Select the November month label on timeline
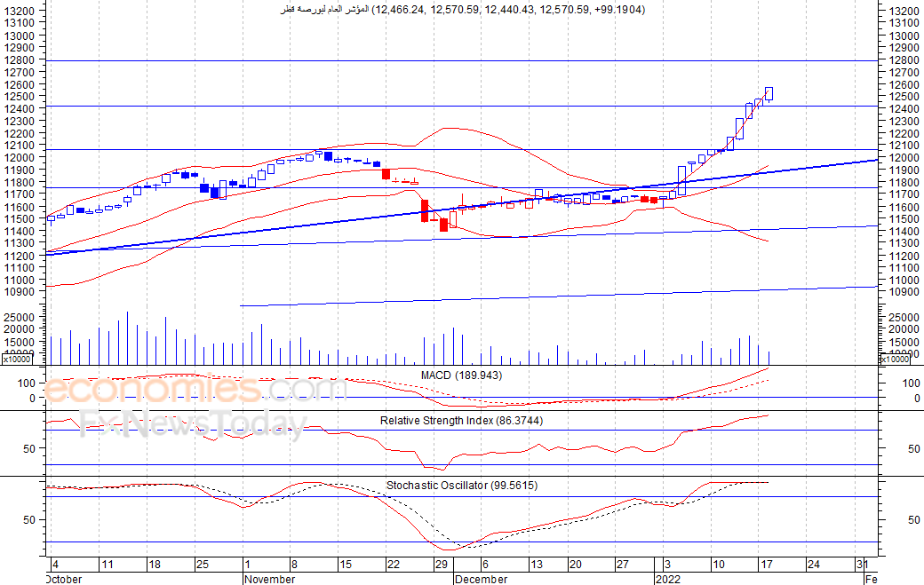Screen dimensions: 924x585 (x=270, y=579)
